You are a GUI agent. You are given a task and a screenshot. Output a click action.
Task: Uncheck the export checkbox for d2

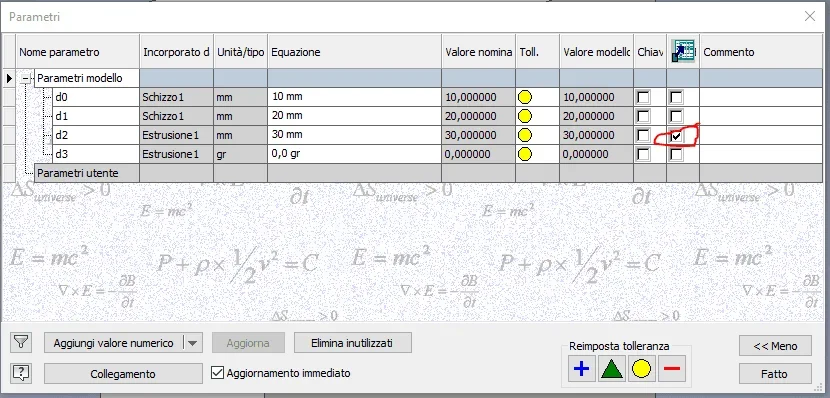[x=676, y=136]
